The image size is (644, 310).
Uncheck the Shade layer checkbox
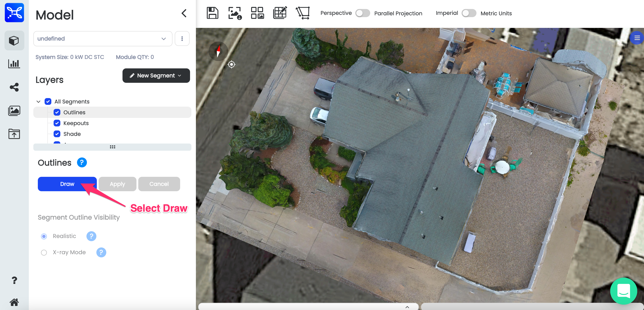click(57, 134)
